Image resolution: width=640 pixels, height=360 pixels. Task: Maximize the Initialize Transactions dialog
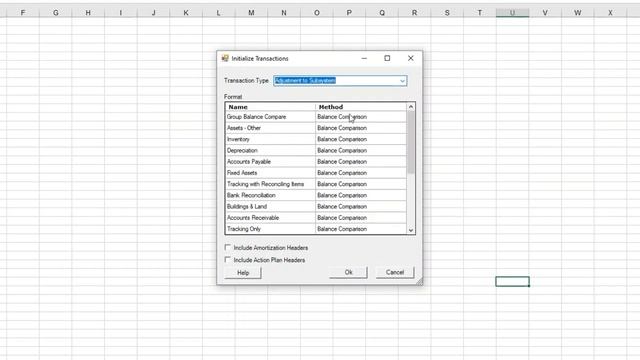(x=387, y=58)
